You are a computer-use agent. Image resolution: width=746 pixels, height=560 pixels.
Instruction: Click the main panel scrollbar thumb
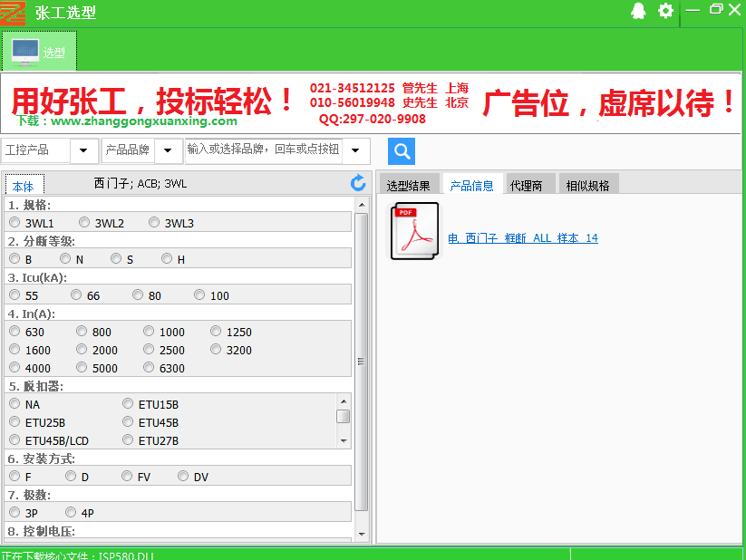click(362, 362)
